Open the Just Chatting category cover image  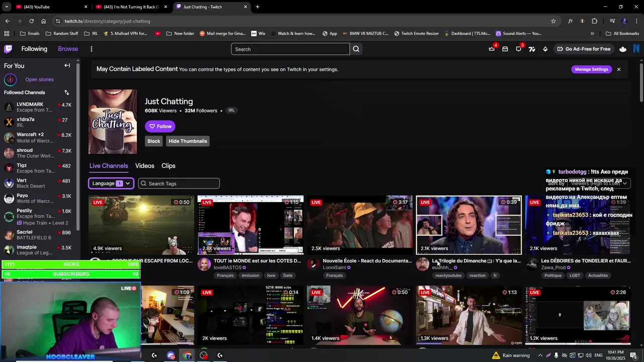click(x=113, y=122)
